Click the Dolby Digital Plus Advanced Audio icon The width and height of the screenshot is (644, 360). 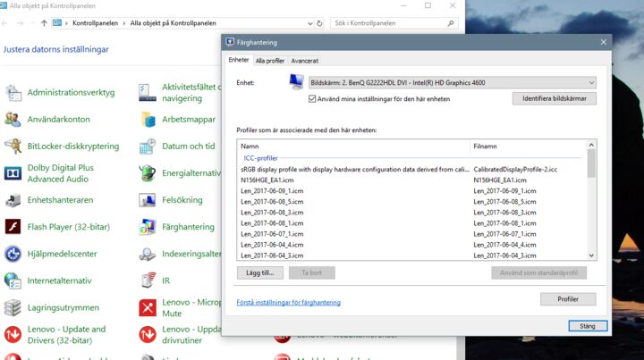[13, 173]
